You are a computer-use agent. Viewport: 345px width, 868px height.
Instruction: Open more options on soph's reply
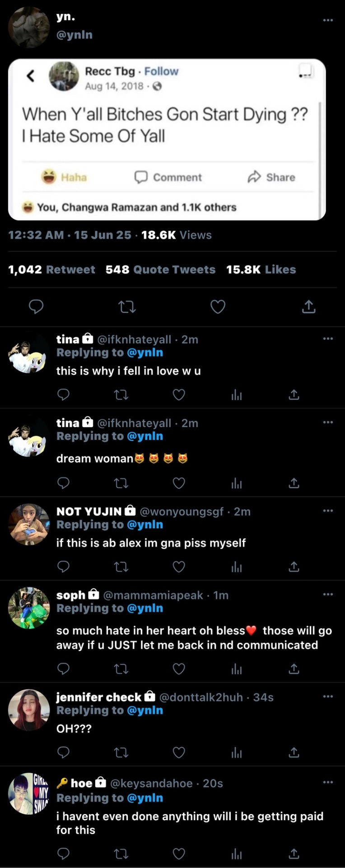click(328, 594)
